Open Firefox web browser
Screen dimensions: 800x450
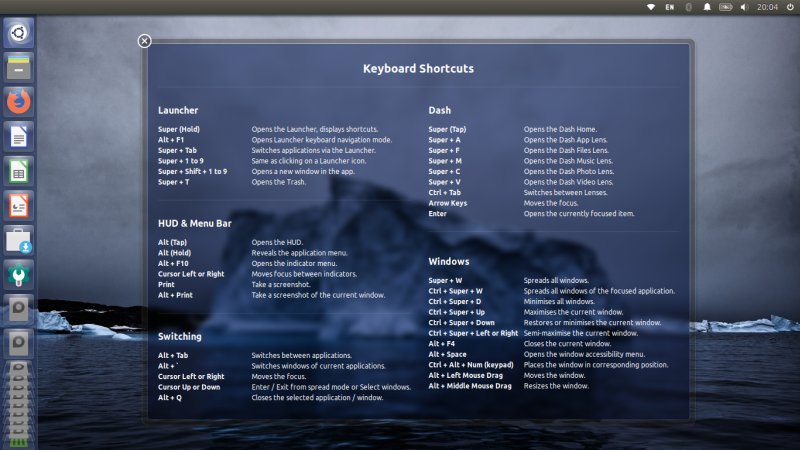pyautogui.click(x=19, y=101)
